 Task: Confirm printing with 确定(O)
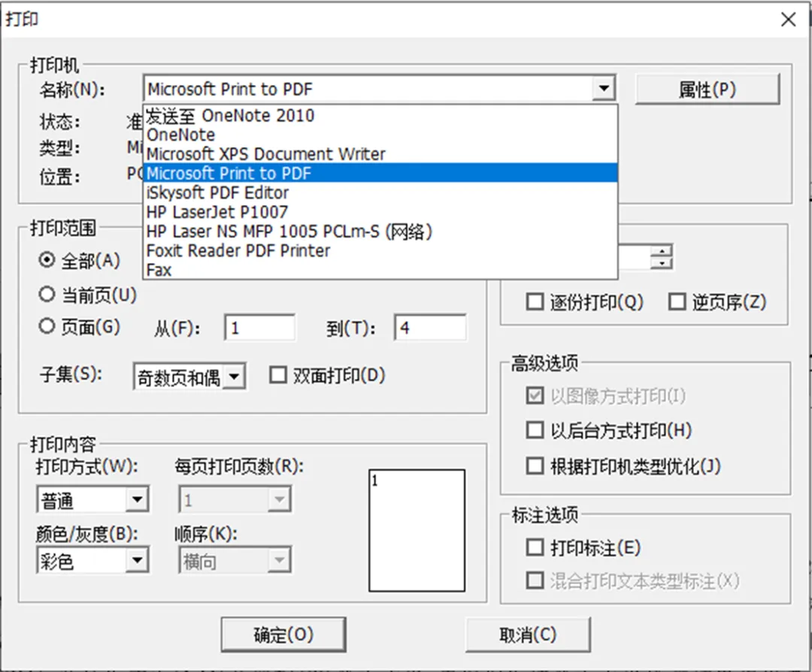click(283, 634)
